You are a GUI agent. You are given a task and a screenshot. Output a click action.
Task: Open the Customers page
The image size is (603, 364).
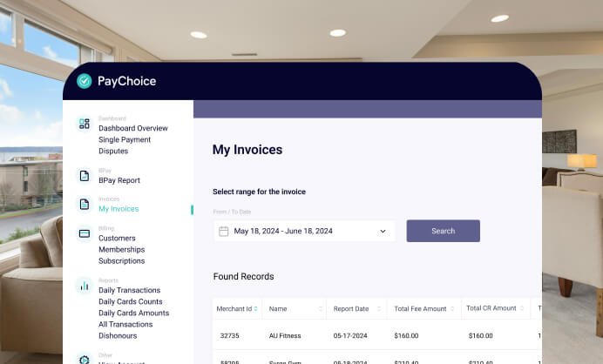pos(117,238)
